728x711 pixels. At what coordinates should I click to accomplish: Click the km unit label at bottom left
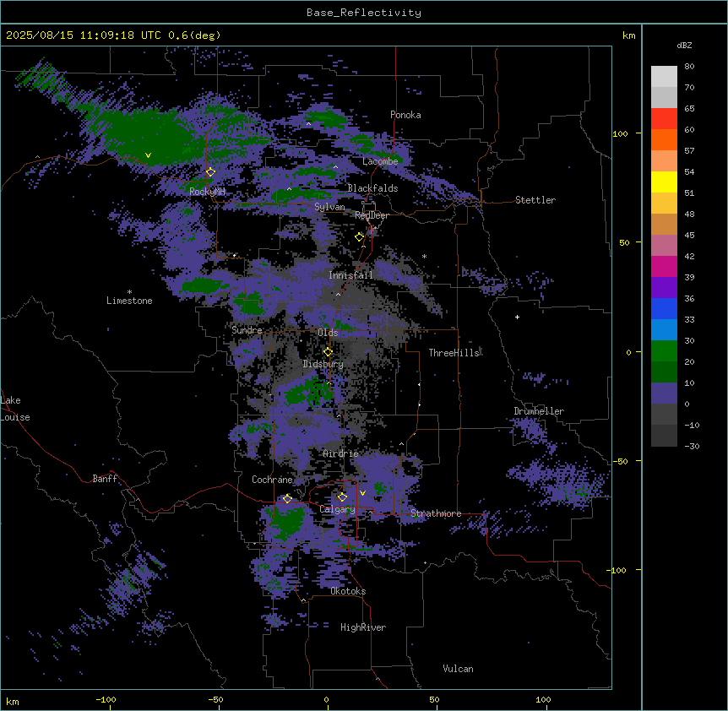tap(13, 702)
